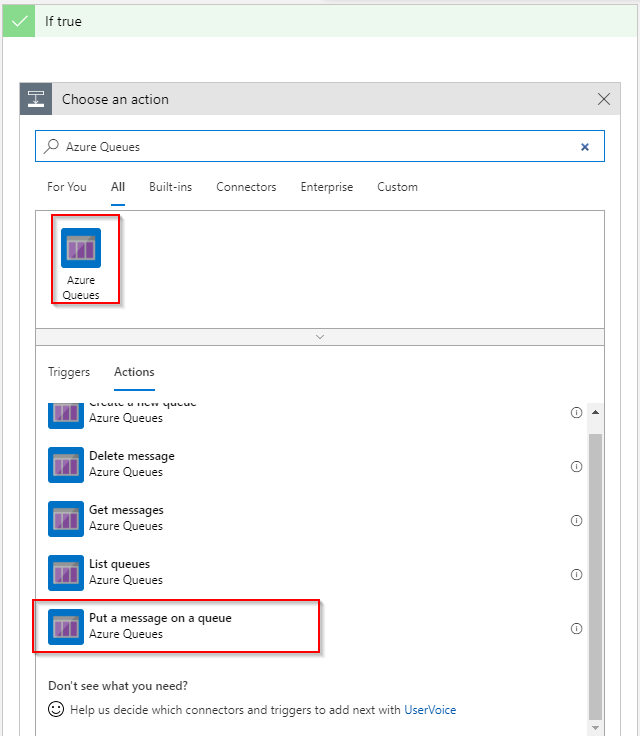The width and height of the screenshot is (640, 743).
Task: Switch to the For You tab
Action: tap(67, 187)
